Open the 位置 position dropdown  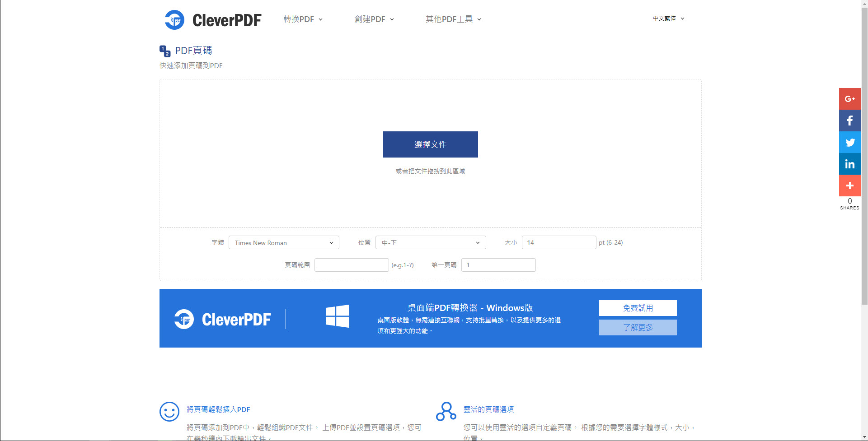pyautogui.click(x=430, y=242)
